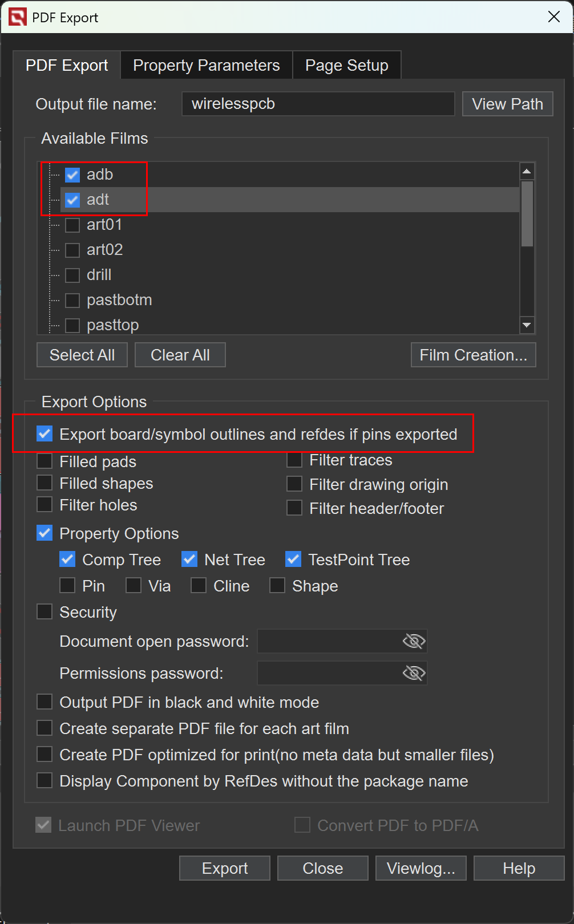Click the View Path button

[507, 104]
